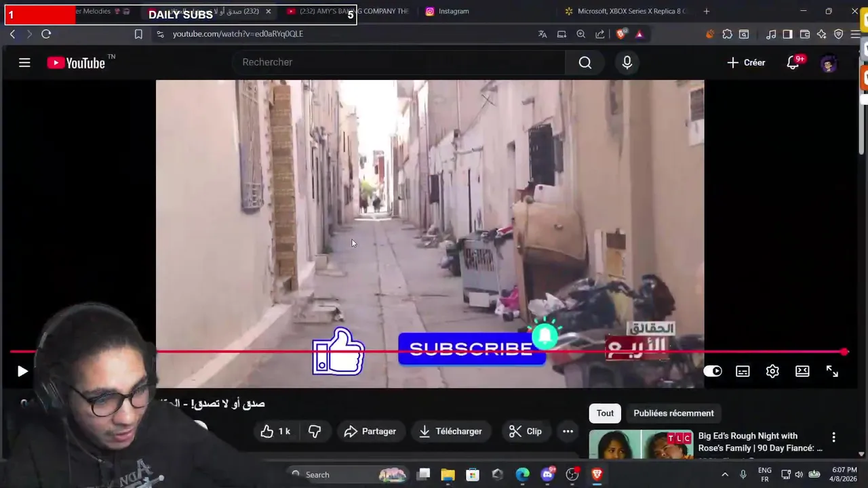Toggle the autoplay switch
This screenshot has height=488, width=868.
tap(713, 371)
